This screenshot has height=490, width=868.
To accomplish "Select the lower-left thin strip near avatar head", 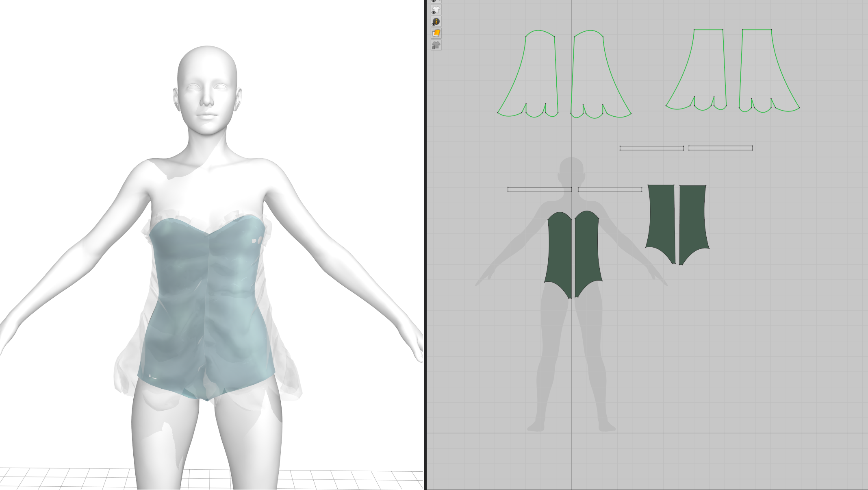I will coord(539,189).
